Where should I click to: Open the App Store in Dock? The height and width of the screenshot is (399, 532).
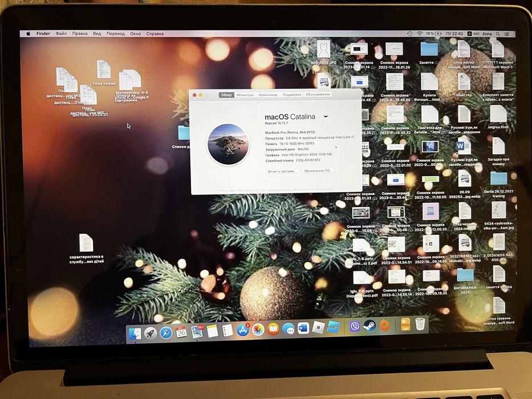(x=242, y=330)
